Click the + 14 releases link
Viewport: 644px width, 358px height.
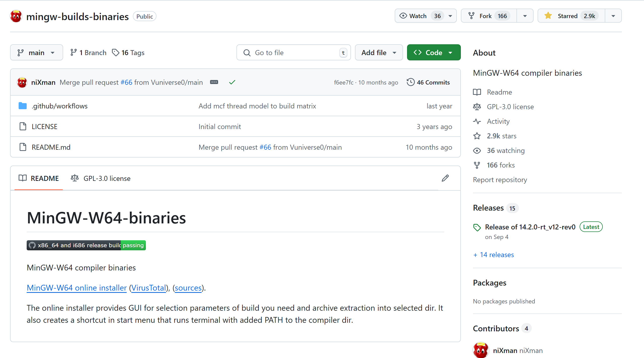493,255
